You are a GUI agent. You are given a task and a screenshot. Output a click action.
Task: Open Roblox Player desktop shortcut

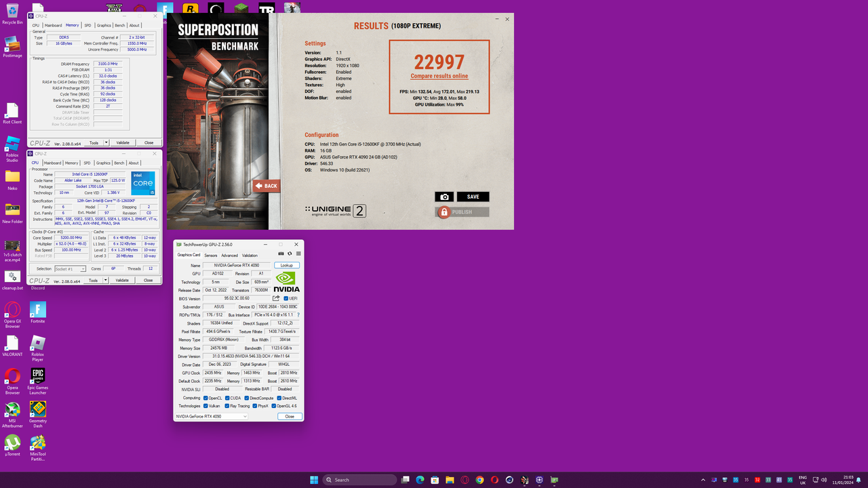tap(37, 348)
